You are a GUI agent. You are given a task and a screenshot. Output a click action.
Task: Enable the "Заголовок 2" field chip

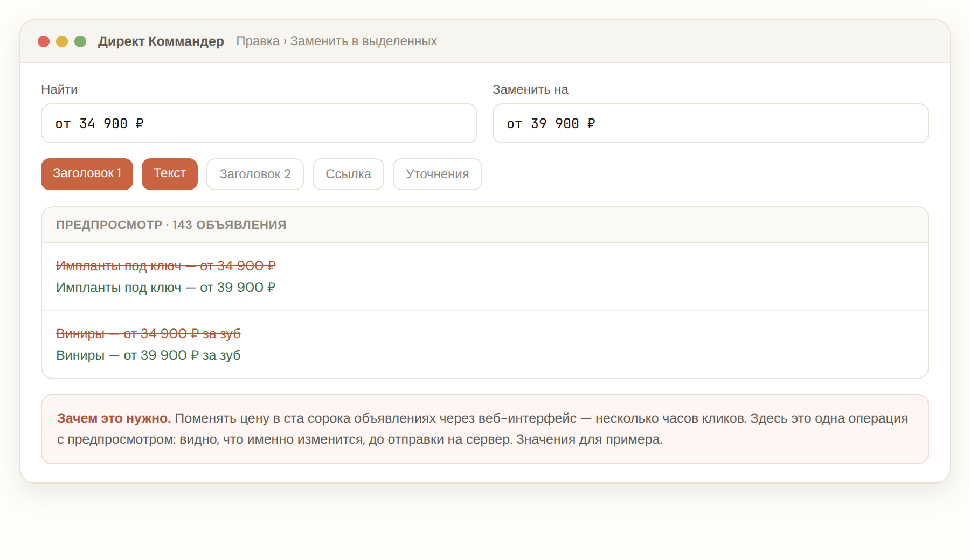255,174
